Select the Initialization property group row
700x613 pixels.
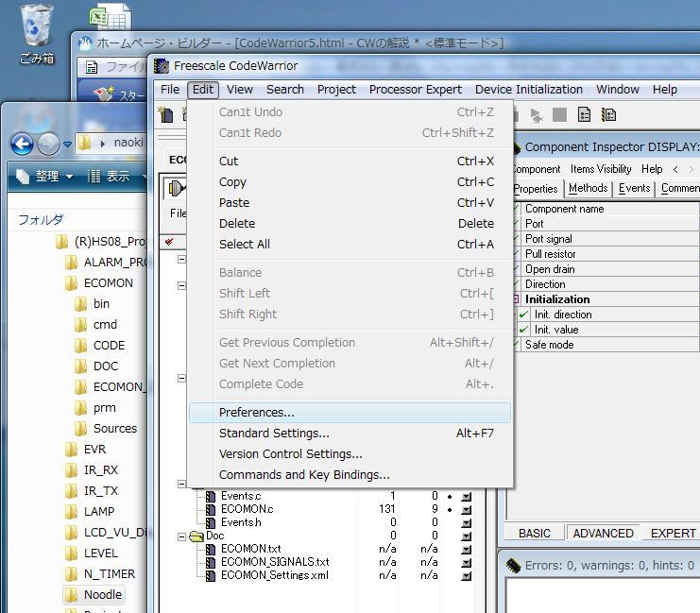click(x=606, y=299)
